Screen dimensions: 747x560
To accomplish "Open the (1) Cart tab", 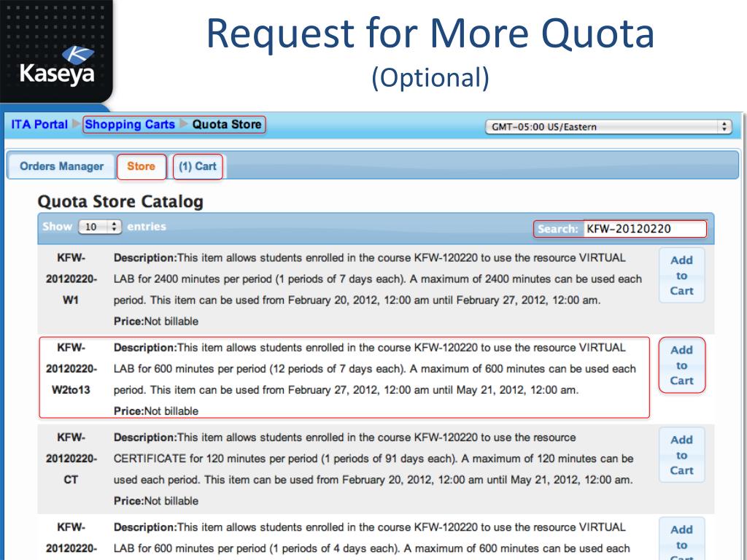I will (197, 166).
